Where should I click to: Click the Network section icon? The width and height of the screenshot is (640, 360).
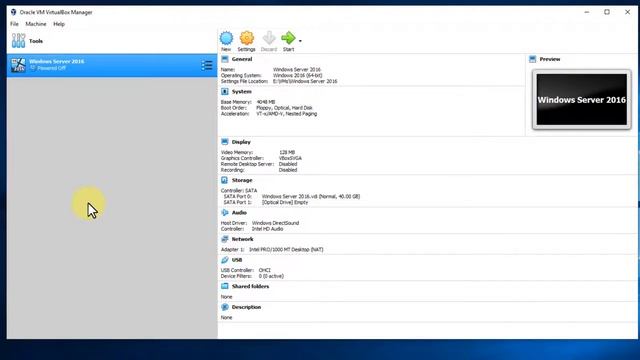click(x=224, y=239)
